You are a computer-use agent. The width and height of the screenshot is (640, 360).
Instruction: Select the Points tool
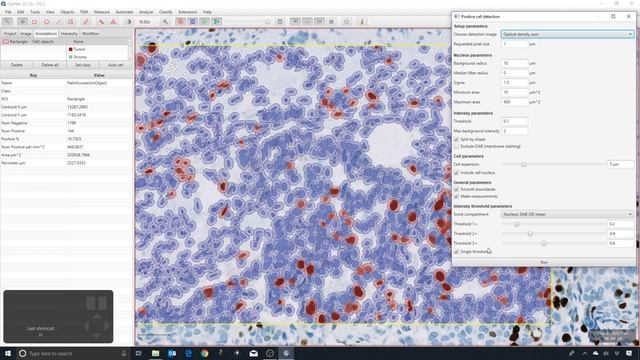point(113,22)
